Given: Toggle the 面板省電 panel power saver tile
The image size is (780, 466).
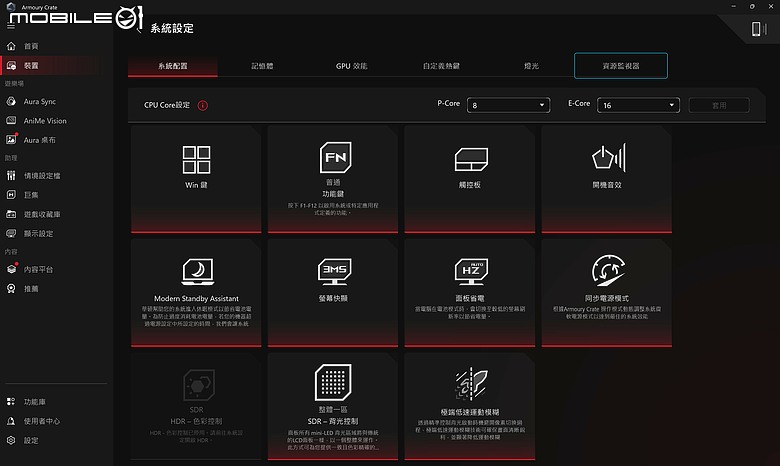Looking at the screenshot, I should 470,293.
